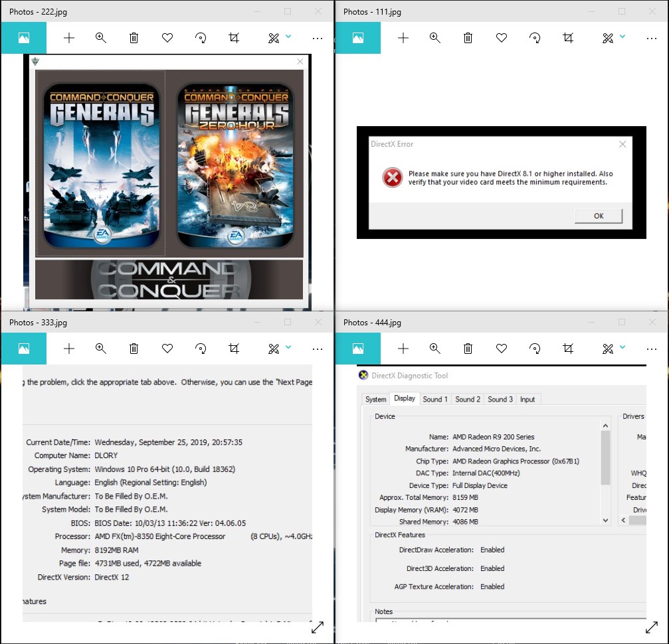Open Edit & Create in 444.jpg window
This screenshot has height=644, width=669.
pos(608,349)
